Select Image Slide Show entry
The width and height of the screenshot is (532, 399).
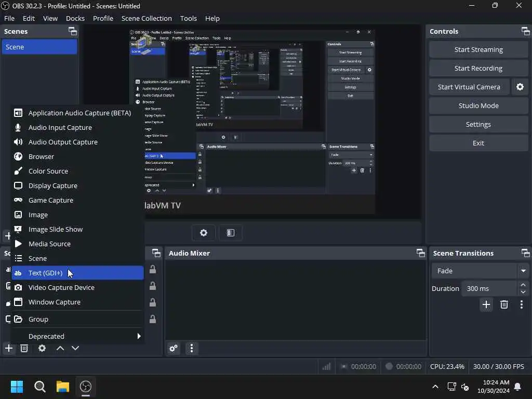78,230
